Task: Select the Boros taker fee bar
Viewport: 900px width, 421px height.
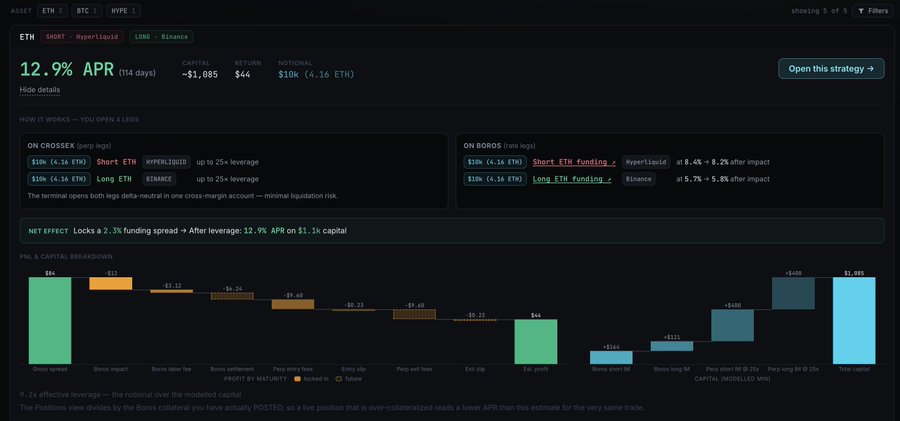Action: point(172,291)
